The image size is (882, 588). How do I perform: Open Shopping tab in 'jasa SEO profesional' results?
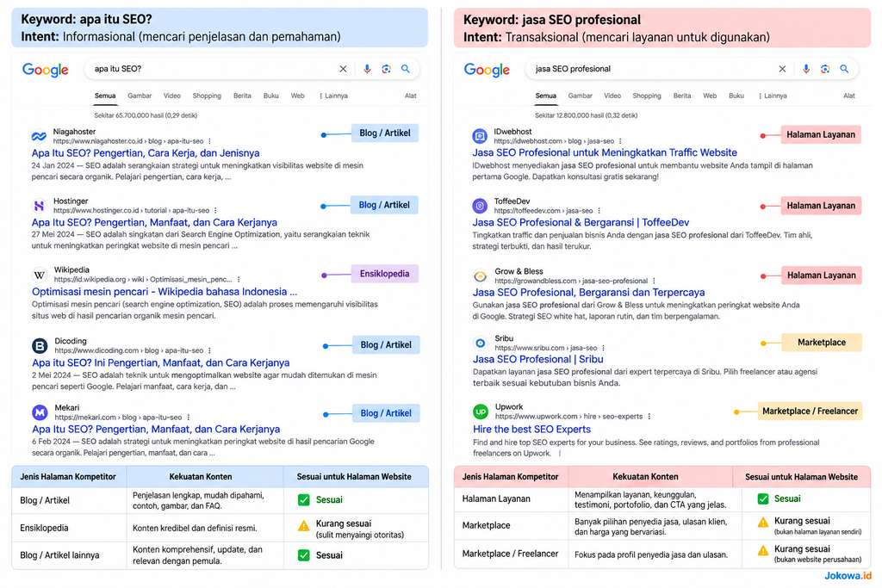(x=647, y=96)
